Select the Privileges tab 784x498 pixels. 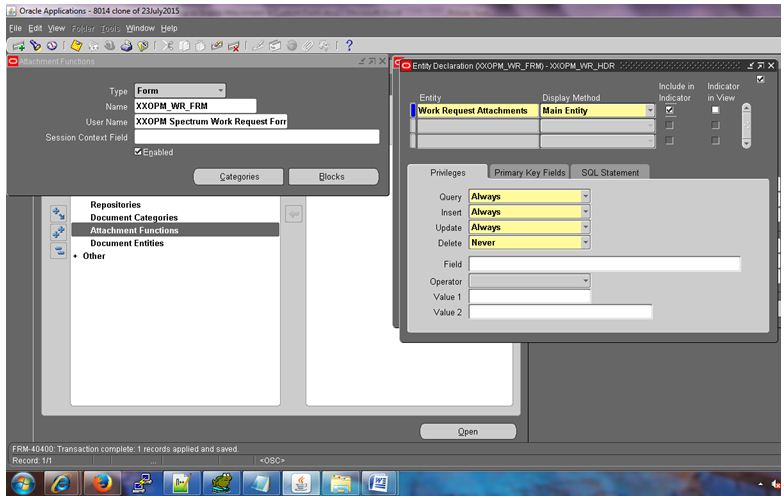448,172
